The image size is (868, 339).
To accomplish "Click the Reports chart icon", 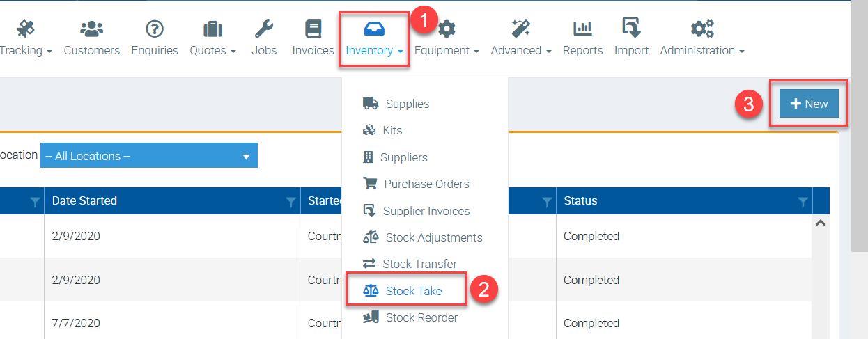I will pos(582,29).
